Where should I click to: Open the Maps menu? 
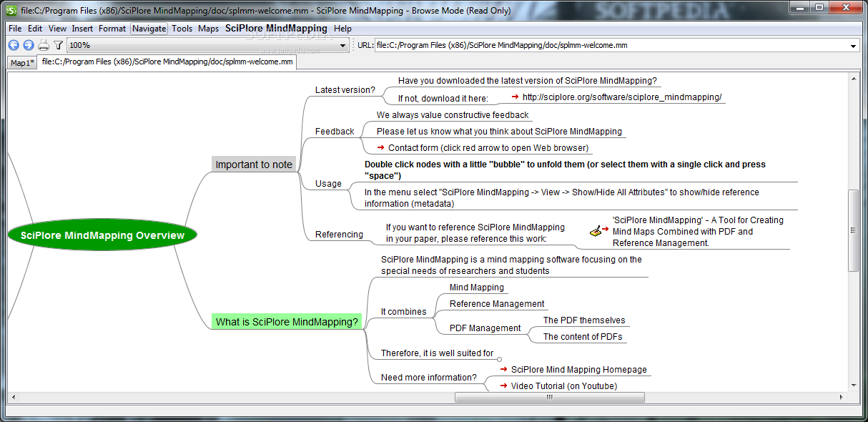coord(209,29)
